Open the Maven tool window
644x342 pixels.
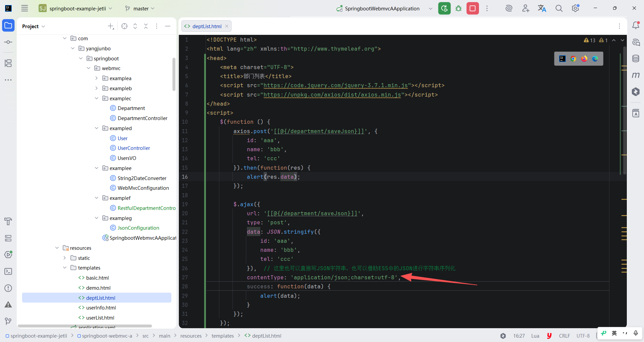click(x=636, y=75)
